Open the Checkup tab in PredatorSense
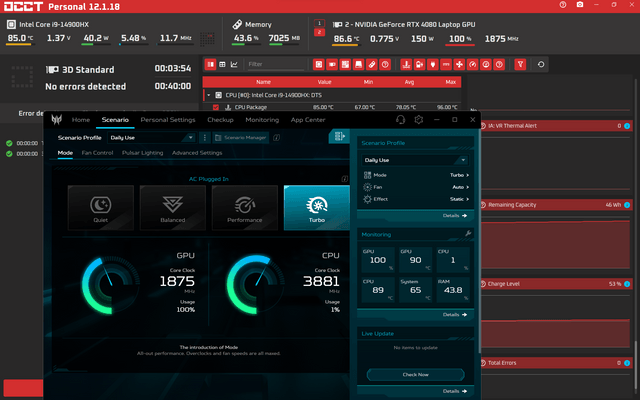Image resolution: width=640 pixels, height=400 pixels. pyautogui.click(x=220, y=120)
